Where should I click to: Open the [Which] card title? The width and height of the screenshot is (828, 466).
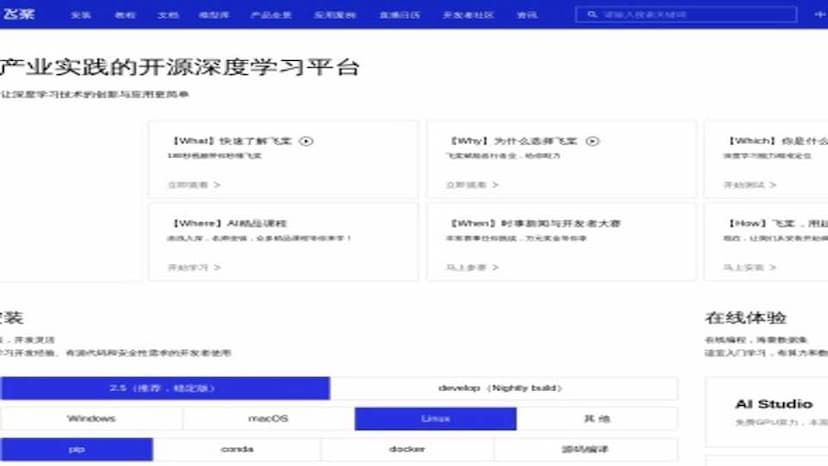tap(777, 141)
